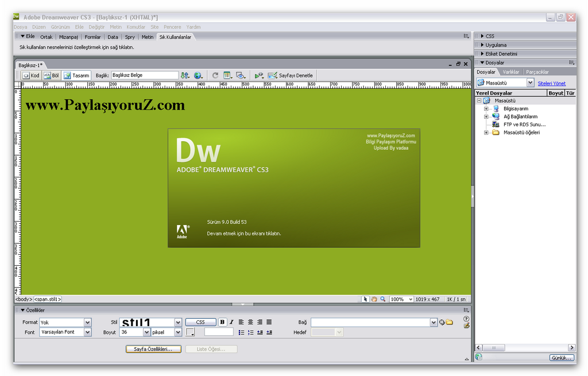
Task: Apply align left in Özellikler panel
Action: [x=241, y=322]
